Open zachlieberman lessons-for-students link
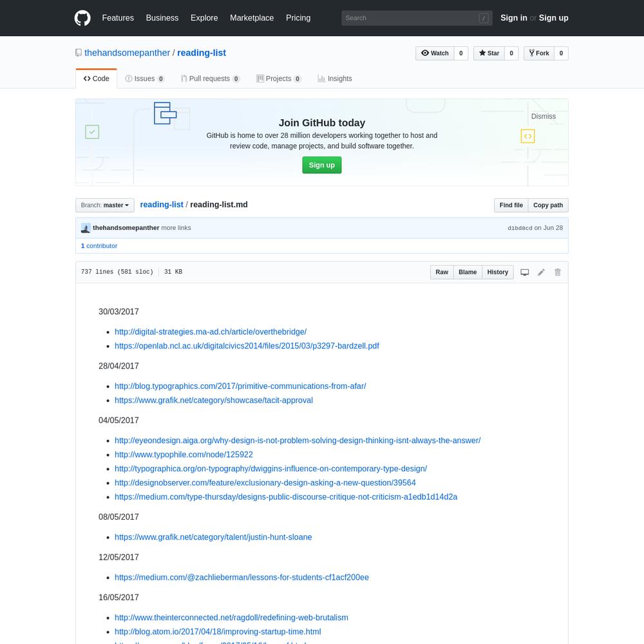The height and width of the screenshot is (644, 644). (241, 578)
